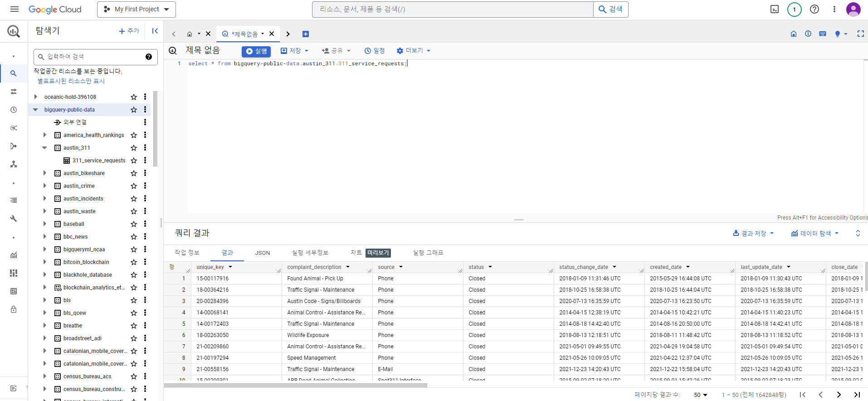Select the explorer search icon in sidebar
The image size is (868, 401).
pyautogui.click(x=14, y=73)
